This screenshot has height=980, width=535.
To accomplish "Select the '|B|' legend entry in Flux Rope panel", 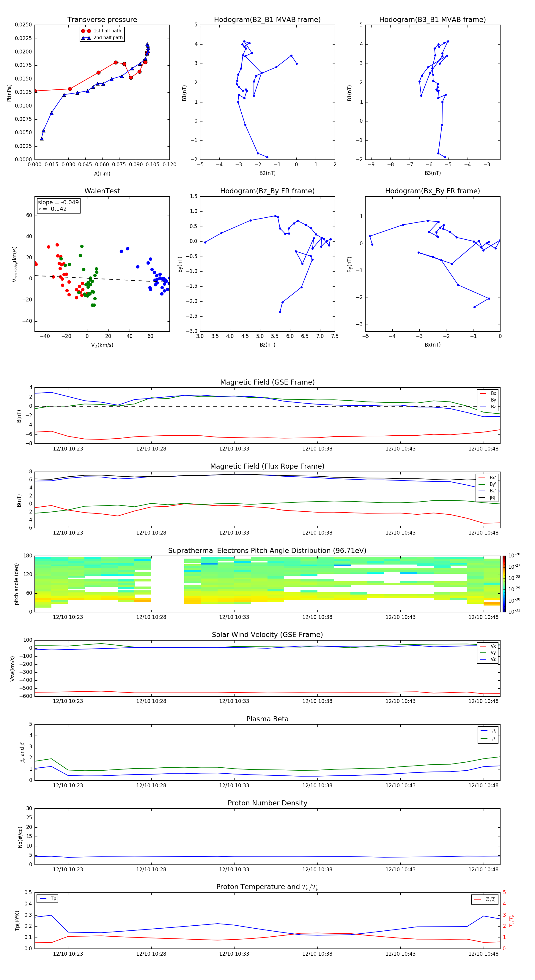I will coord(487,498).
